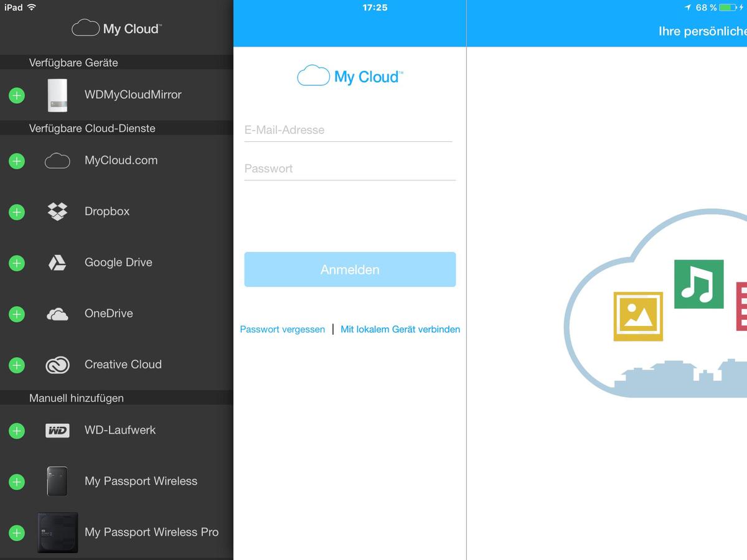The height and width of the screenshot is (560, 747).
Task: Tap the 17:25 clock in the status bar
Action: tap(375, 7)
